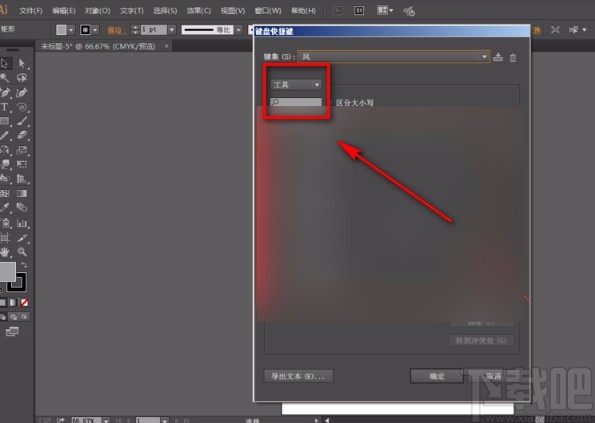
Task: Select the Hand tool
Action: 5,252
